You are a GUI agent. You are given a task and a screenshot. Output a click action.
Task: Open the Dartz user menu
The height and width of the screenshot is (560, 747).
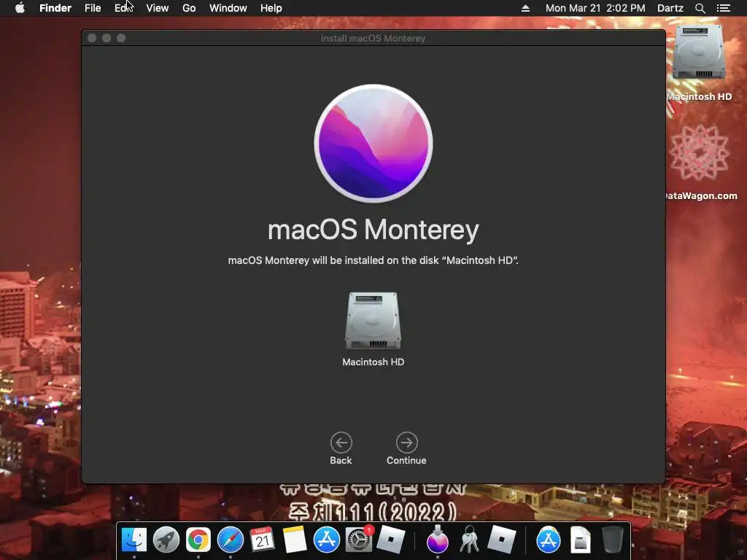670,8
